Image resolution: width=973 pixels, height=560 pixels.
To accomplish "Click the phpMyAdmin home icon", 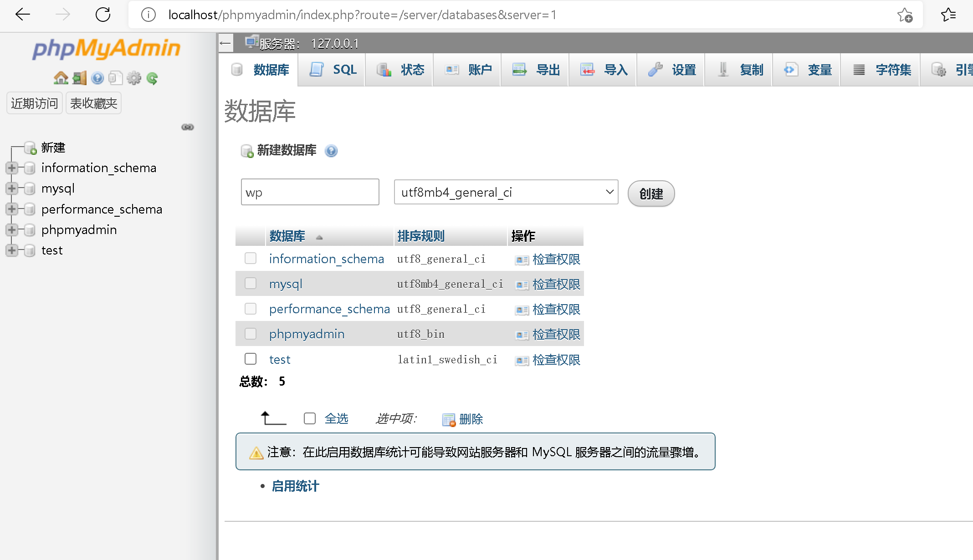I will [61, 78].
